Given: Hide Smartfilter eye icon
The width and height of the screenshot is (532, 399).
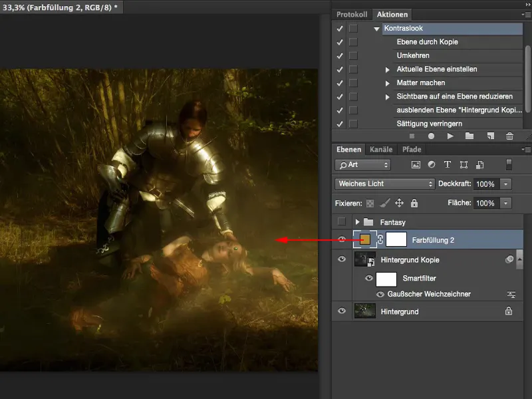Looking at the screenshot, I should pos(369,278).
